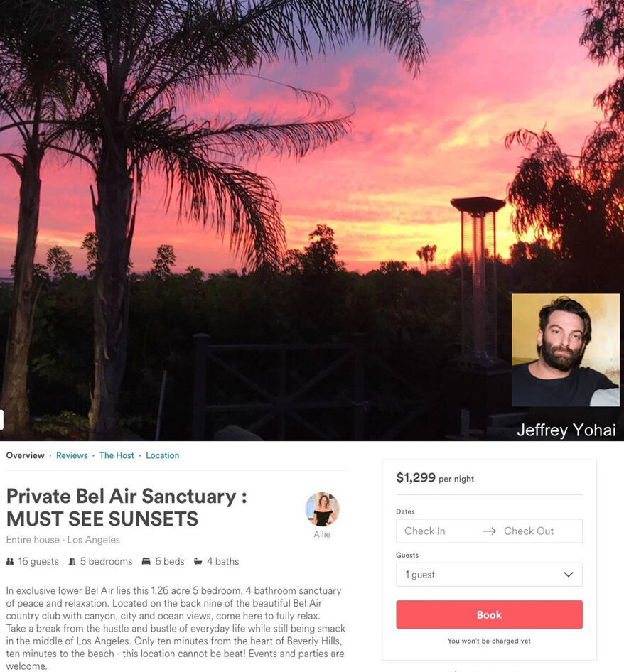Click the arrow between Check In and Check Out
Image resolution: width=624 pixels, height=672 pixels.
[x=490, y=531]
